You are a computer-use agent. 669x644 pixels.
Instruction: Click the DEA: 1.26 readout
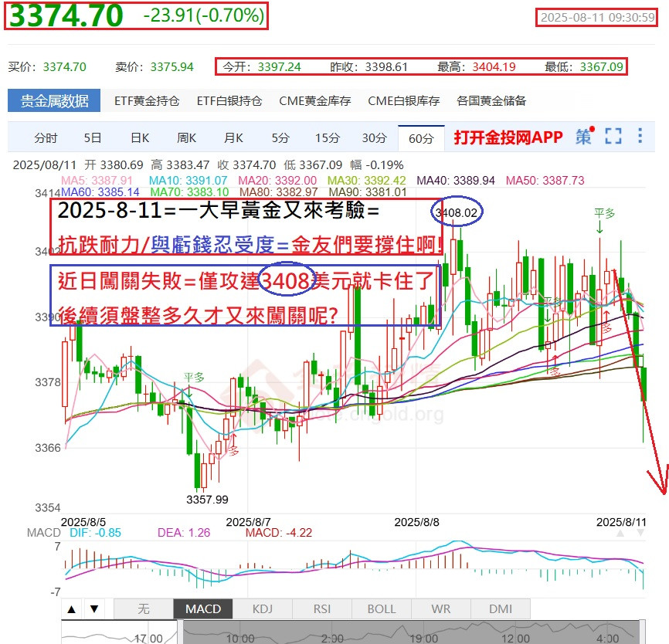(x=184, y=533)
